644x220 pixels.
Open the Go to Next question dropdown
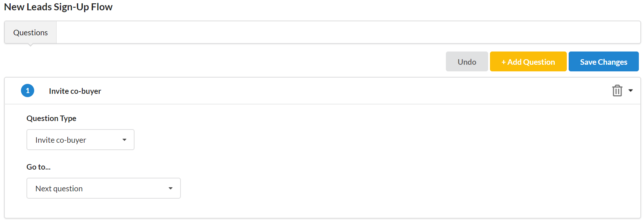(x=103, y=188)
